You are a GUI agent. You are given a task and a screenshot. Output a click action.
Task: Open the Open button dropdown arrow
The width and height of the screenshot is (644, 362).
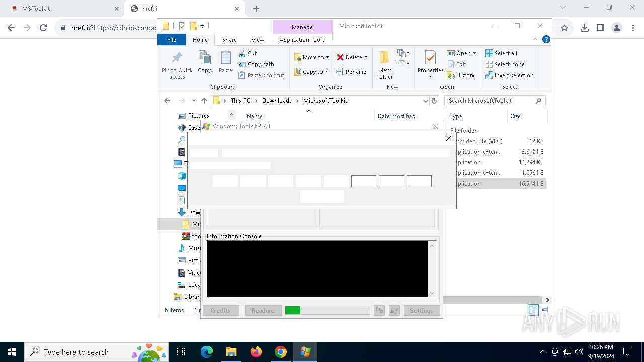pyautogui.click(x=474, y=53)
